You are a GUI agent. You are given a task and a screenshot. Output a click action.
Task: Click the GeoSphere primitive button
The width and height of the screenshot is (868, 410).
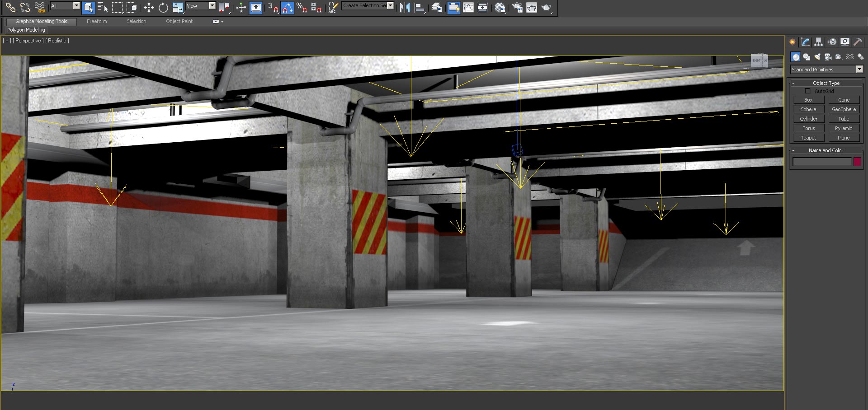(844, 109)
